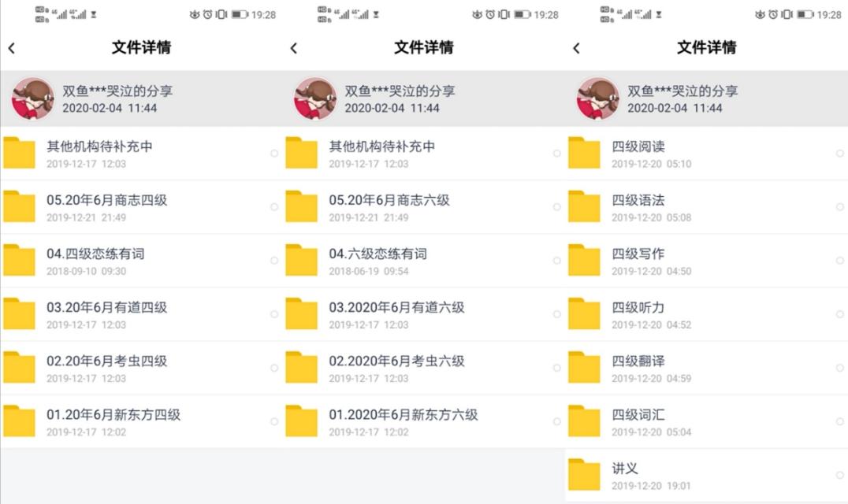Tap the 2019-12-20 05:10 timestamp row

coord(651,165)
